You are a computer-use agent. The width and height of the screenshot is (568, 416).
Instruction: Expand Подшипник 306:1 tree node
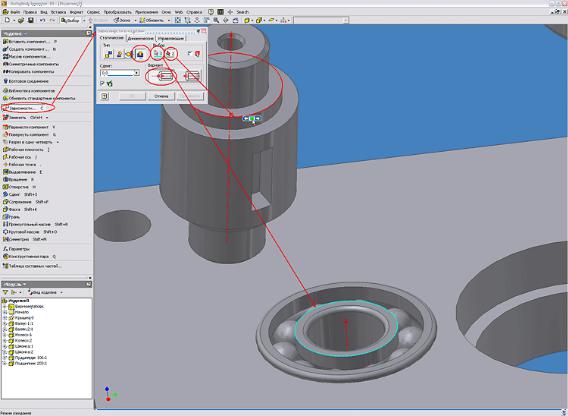[x=5, y=358]
